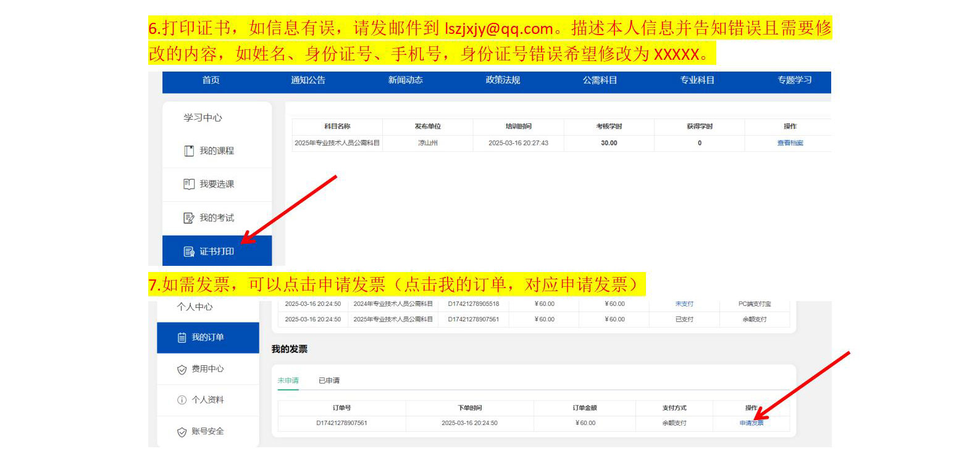The image size is (980, 454).
Task: Navigate to 专业科目 in top bar
Action: [x=697, y=80]
